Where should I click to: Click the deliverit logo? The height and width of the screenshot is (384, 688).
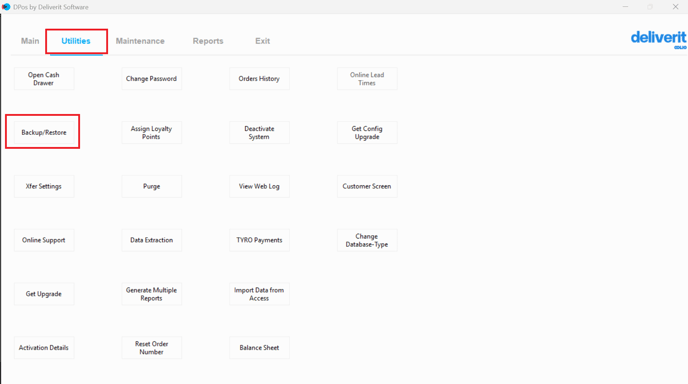tap(659, 39)
